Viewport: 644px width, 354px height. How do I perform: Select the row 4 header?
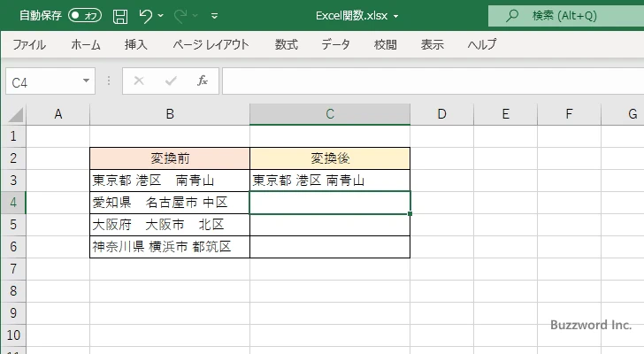12,203
